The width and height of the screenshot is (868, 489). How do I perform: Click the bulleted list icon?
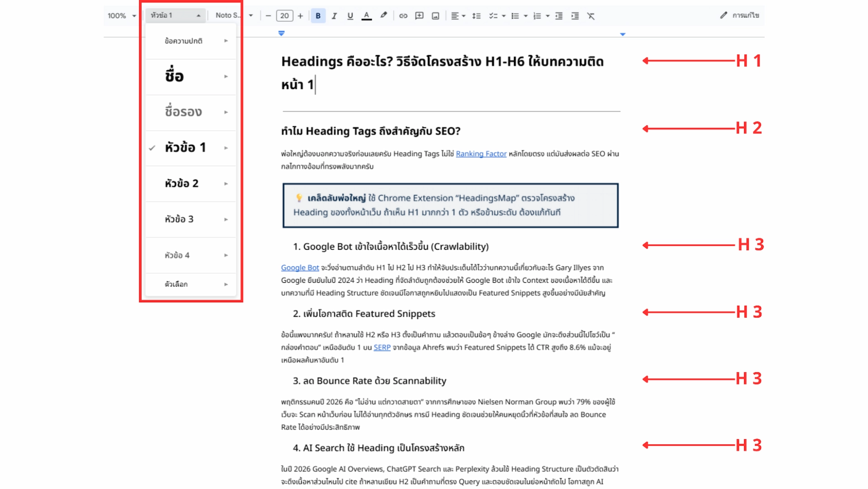click(515, 16)
